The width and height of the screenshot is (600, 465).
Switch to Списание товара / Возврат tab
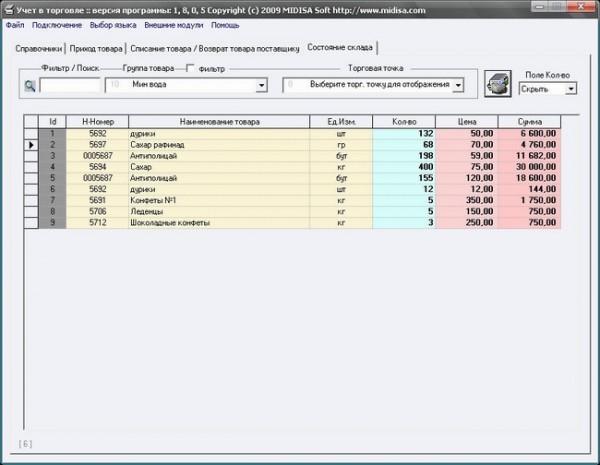[x=215, y=48]
